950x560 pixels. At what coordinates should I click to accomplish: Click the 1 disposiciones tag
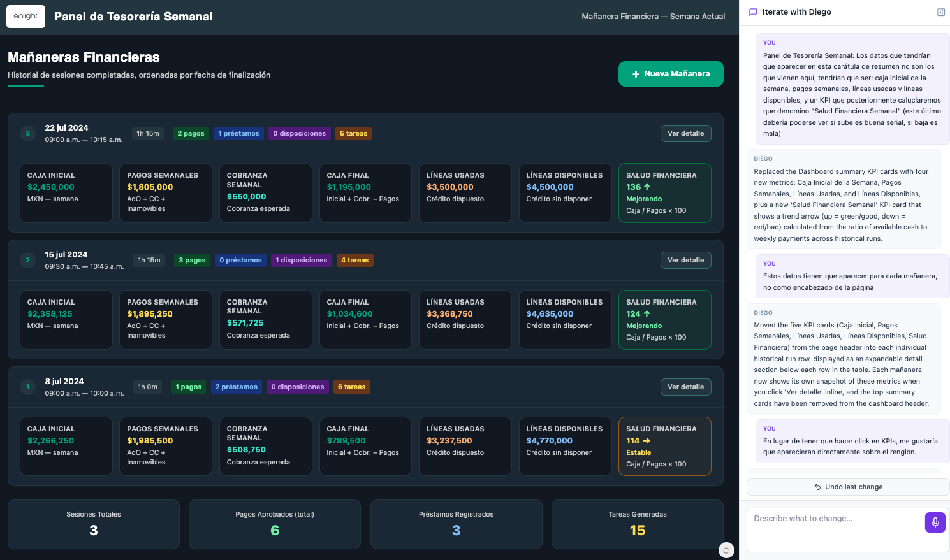301,260
